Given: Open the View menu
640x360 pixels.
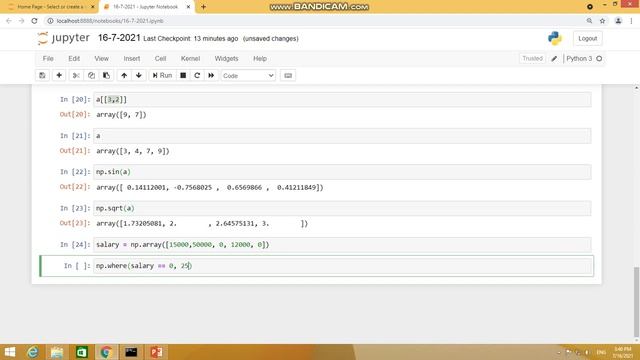Looking at the screenshot, I should tap(102, 59).
